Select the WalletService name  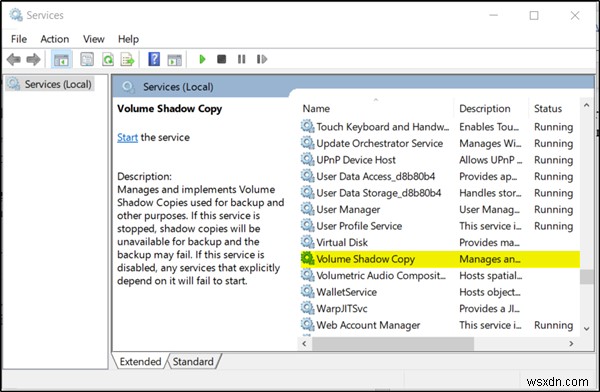tap(346, 292)
